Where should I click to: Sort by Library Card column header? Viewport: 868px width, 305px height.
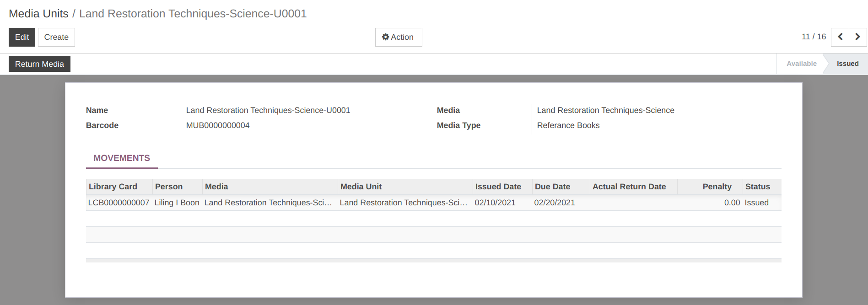pyautogui.click(x=119, y=187)
